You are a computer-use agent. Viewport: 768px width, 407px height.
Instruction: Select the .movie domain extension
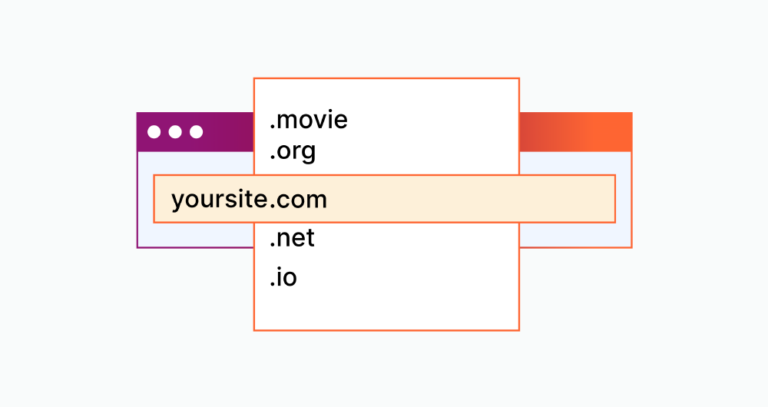(x=308, y=122)
